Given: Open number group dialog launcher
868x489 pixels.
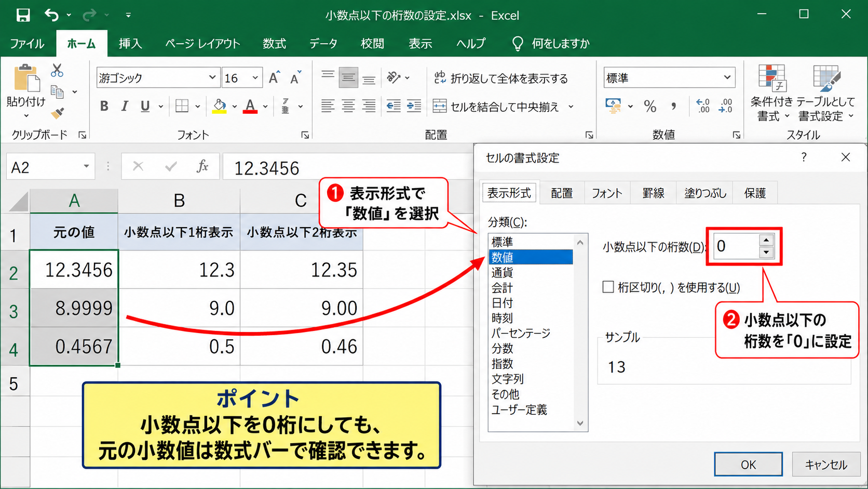Looking at the screenshot, I should [736, 135].
